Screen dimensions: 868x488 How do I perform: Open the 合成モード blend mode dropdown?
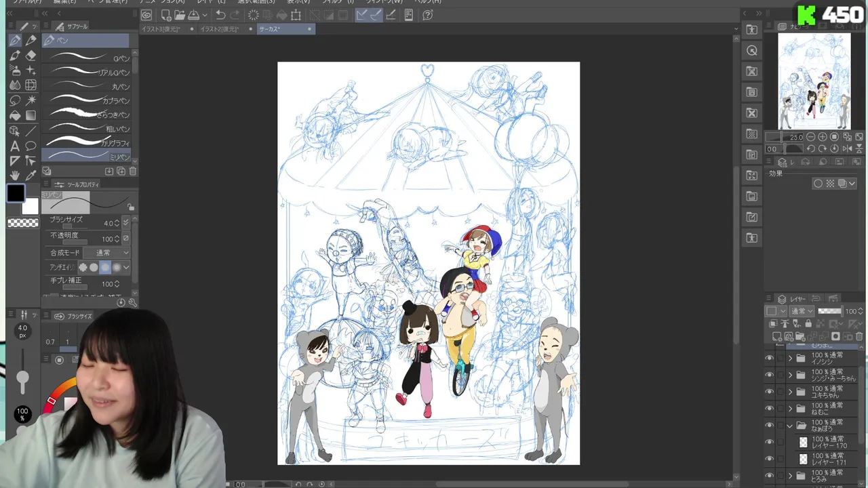point(107,253)
